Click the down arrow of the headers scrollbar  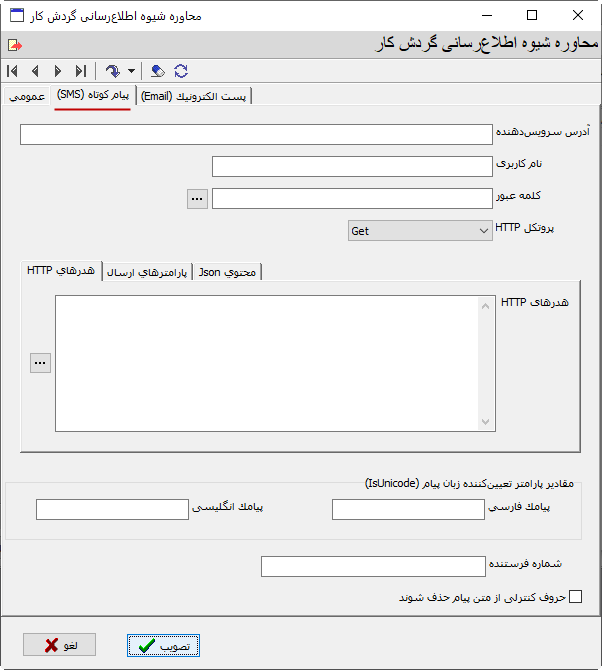click(487, 423)
